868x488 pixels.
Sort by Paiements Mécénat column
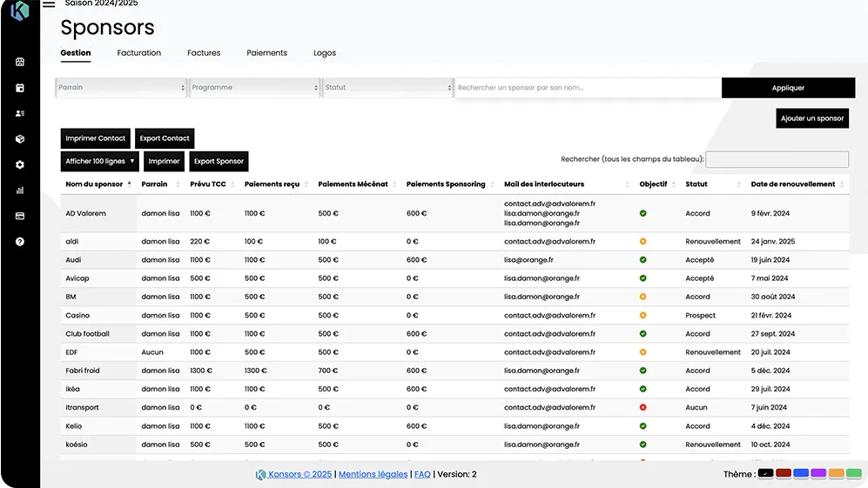point(357,184)
